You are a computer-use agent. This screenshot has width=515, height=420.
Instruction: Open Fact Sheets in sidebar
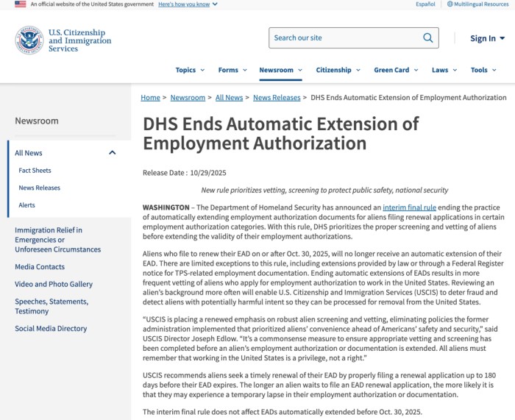click(35, 171)
